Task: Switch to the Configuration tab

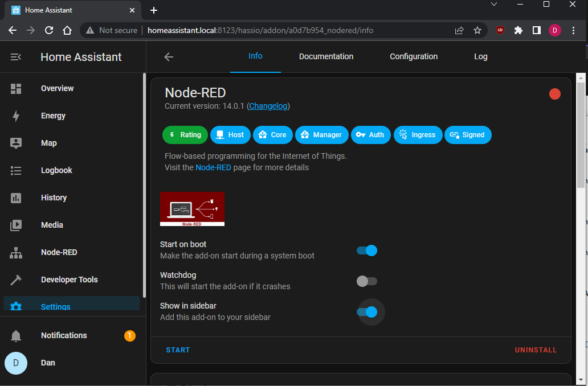Action: click(x=414, y=56)
